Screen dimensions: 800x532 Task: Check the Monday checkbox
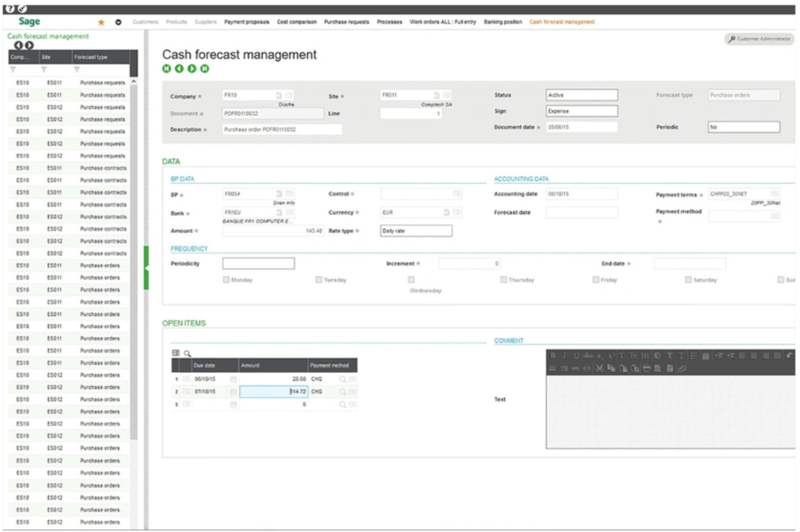click(x=226, y=280)
